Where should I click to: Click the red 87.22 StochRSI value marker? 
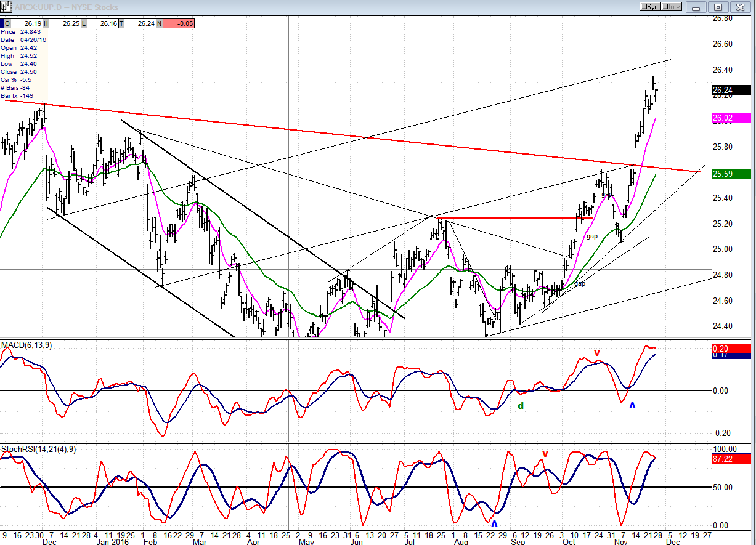(731, 459)
